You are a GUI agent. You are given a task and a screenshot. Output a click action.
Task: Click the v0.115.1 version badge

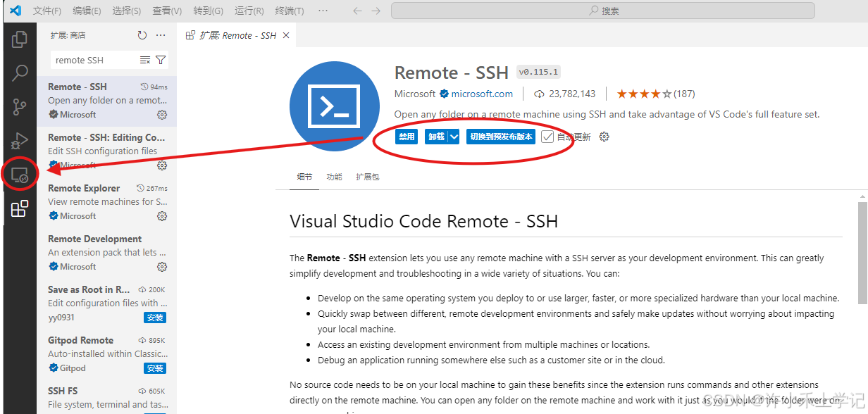tap(538, 73)
